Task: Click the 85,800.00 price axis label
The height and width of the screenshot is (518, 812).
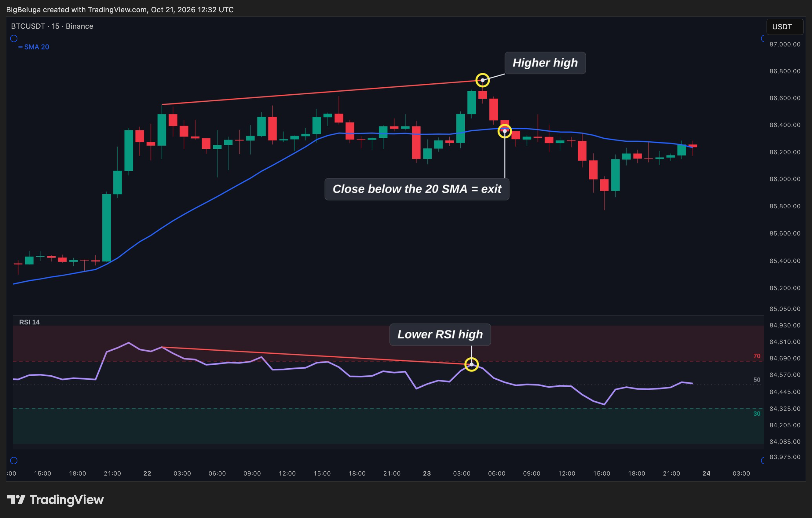Action: [x=785, y=206]
